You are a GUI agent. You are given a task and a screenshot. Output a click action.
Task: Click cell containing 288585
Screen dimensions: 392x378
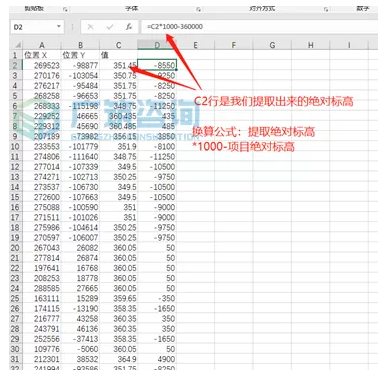click(x=42, y=288)
